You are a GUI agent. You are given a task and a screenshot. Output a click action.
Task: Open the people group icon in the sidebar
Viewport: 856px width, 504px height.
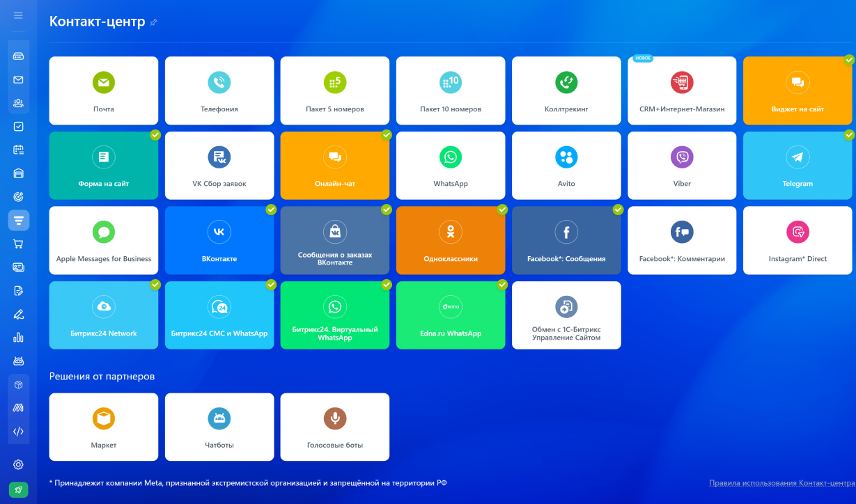(18, 103)
